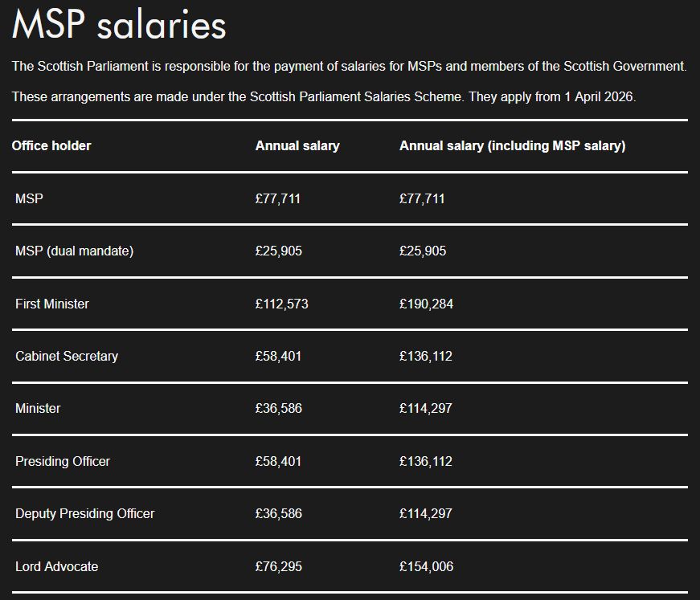This screenshot has height=600, width=700.
Task: Click the MSP dual mandate £25,905 annual salary
Action: (x=279, y=251)
